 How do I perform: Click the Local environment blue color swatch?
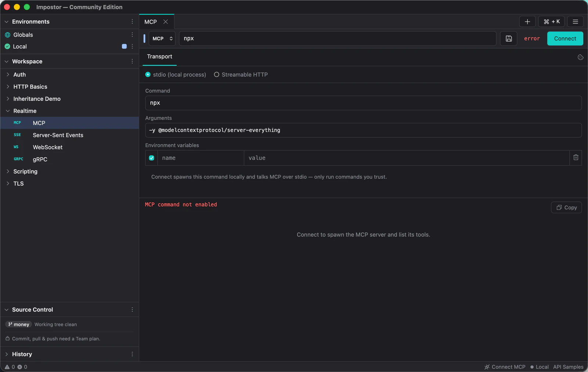pyautogui.click(x=124, y=46)
